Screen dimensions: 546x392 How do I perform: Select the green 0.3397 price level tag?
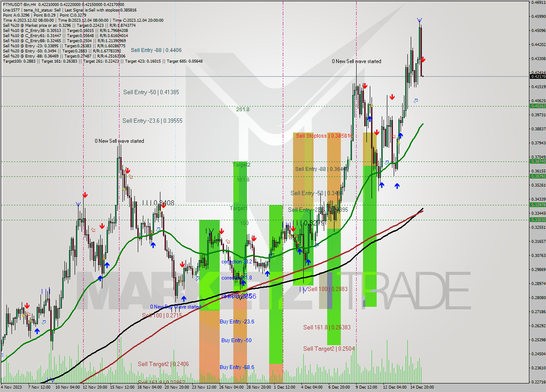[537, 205]
